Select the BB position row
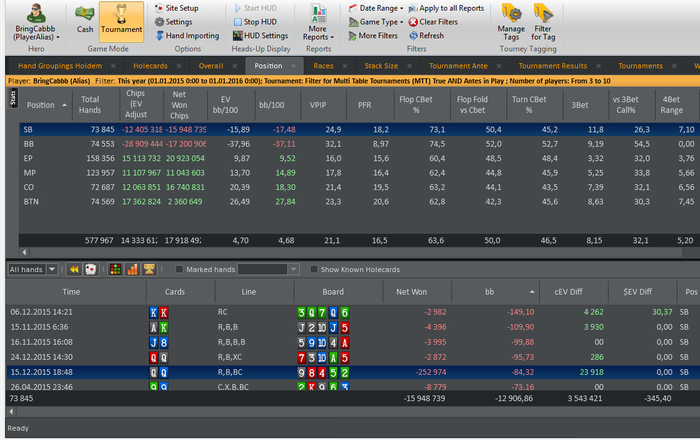 (x=359, y=144)
